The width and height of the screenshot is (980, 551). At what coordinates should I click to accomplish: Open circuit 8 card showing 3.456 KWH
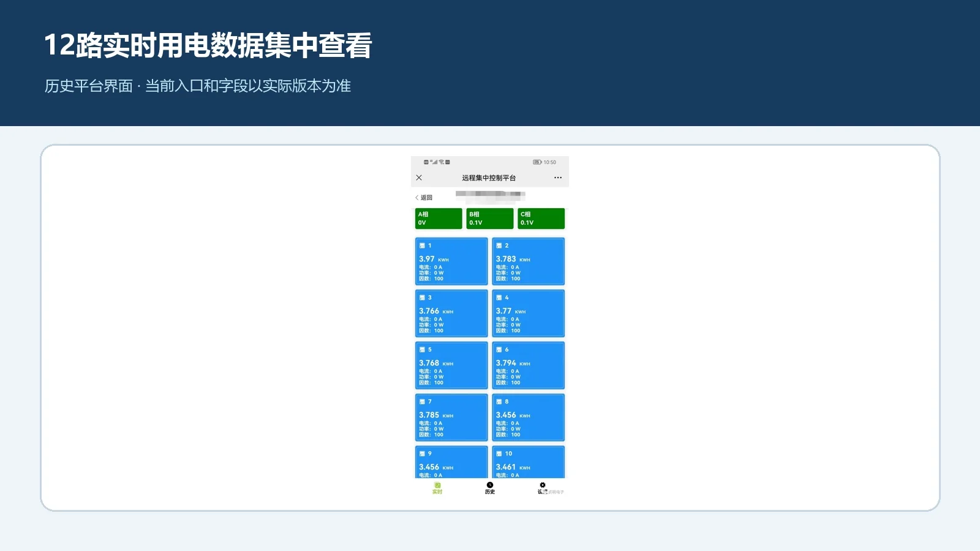tap(528, 418)
